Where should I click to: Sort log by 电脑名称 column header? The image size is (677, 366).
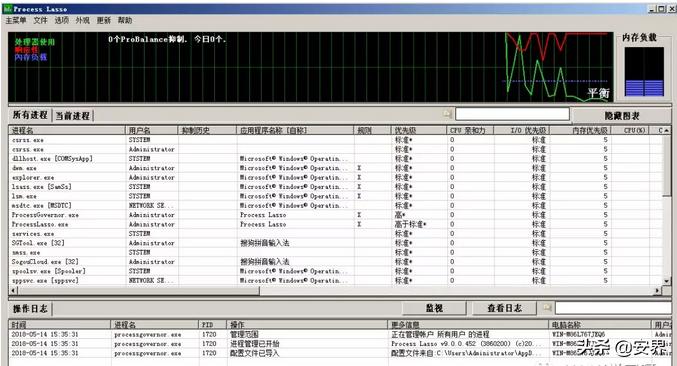[600, 325]
